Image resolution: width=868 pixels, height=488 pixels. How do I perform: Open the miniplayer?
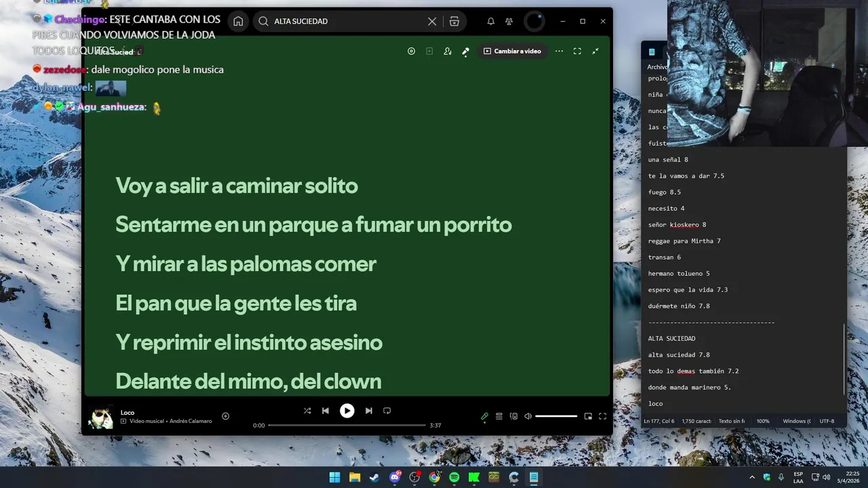588,416
